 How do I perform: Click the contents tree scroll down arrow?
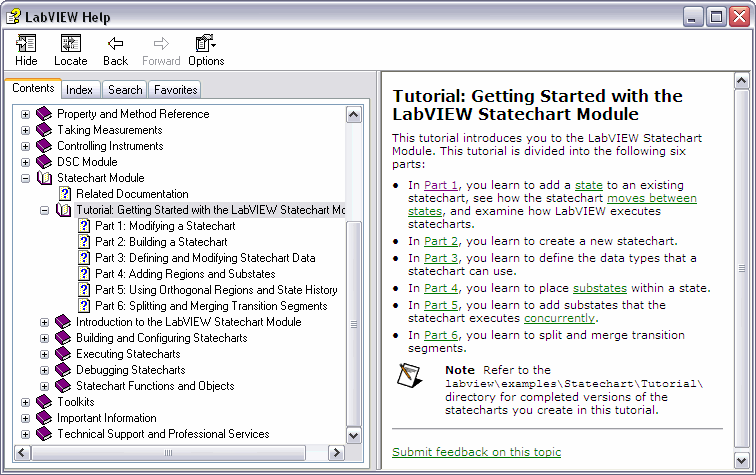pos(353,435)
